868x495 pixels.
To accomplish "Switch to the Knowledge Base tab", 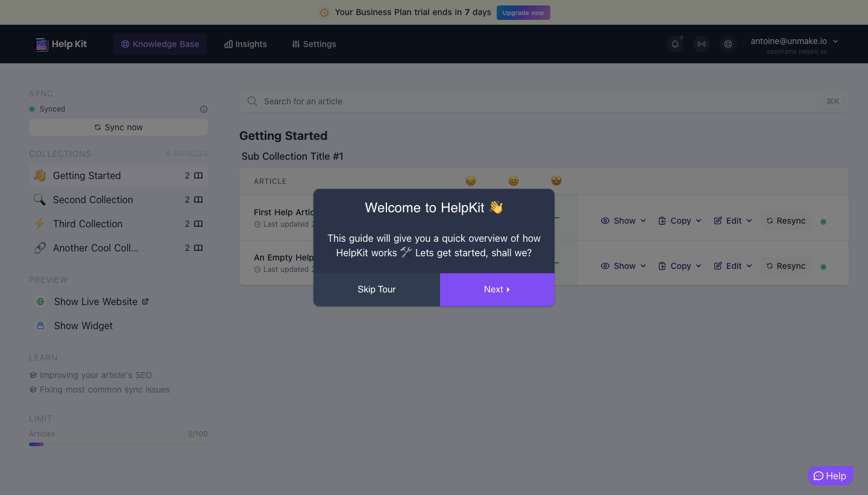I will tap(160, 44).
